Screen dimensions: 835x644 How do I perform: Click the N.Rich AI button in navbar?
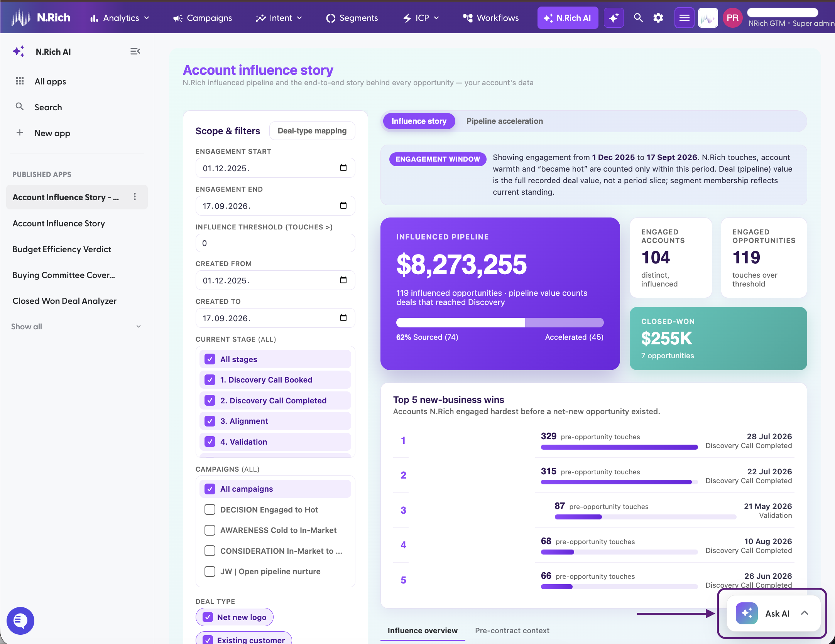click(568, 18)
